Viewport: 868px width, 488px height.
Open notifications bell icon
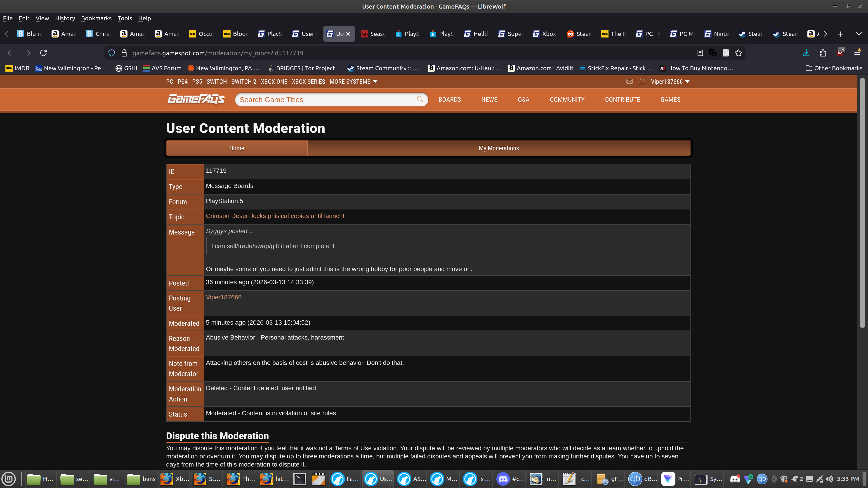[x=642, y=82]
